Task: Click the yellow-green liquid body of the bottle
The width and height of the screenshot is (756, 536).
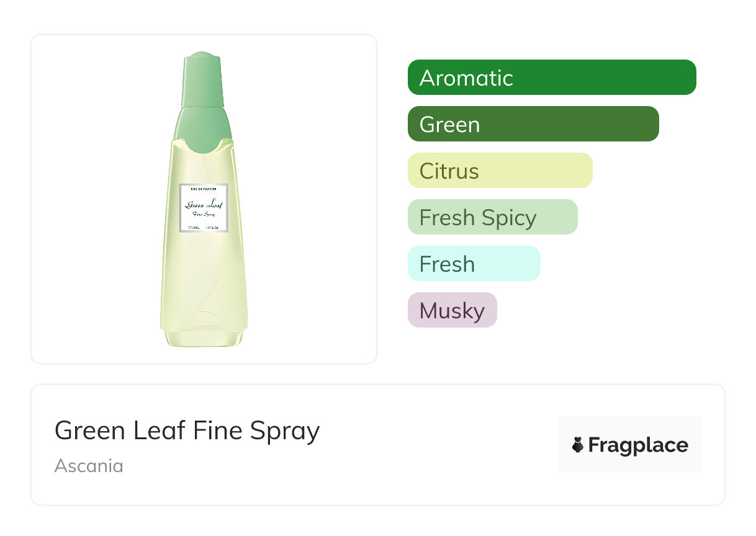Action: (x=204, y=279)
